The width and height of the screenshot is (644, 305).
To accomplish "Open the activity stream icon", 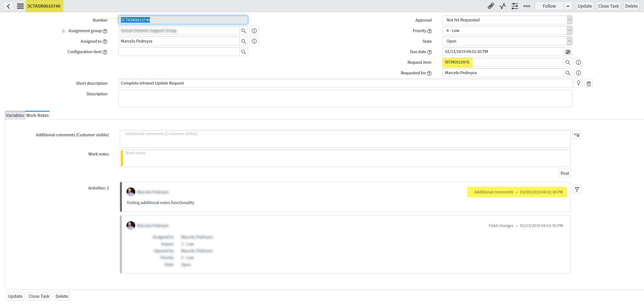I will (x=503, y=6).
